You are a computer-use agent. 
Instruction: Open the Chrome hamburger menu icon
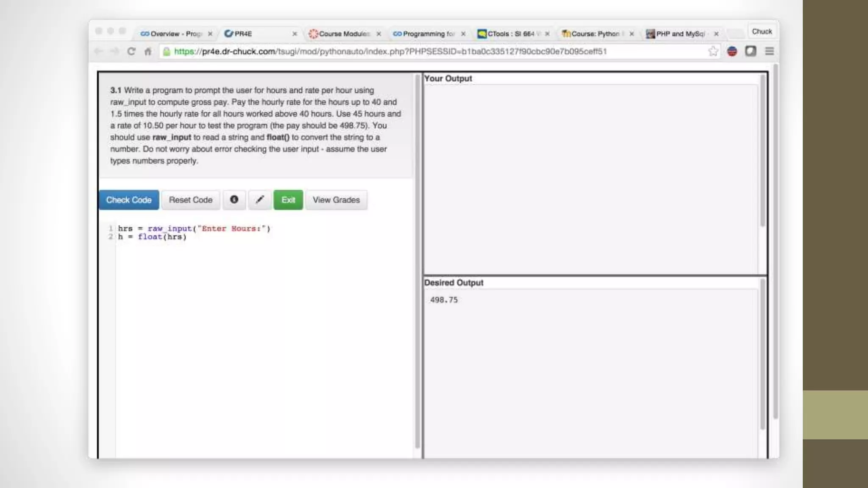pyautogui.click(x=769, y=51)
